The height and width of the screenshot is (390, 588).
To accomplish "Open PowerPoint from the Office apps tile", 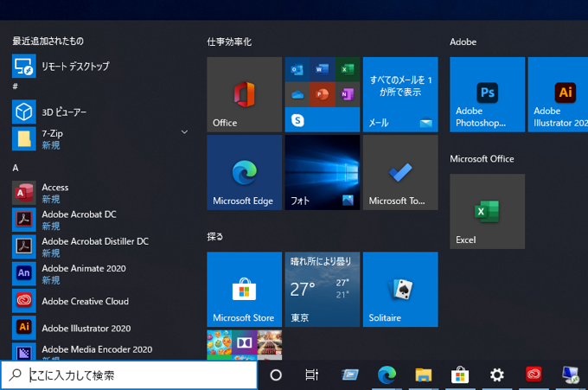I will click(x=323, y=94).
